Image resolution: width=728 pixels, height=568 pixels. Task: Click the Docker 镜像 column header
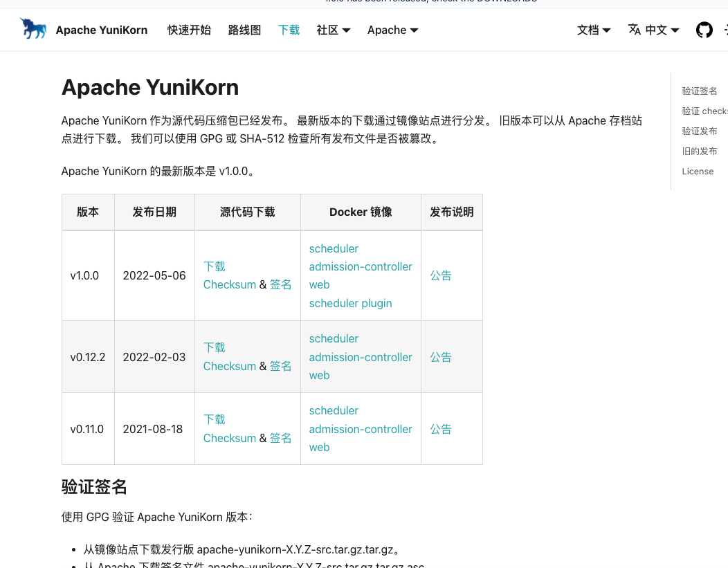361,212
